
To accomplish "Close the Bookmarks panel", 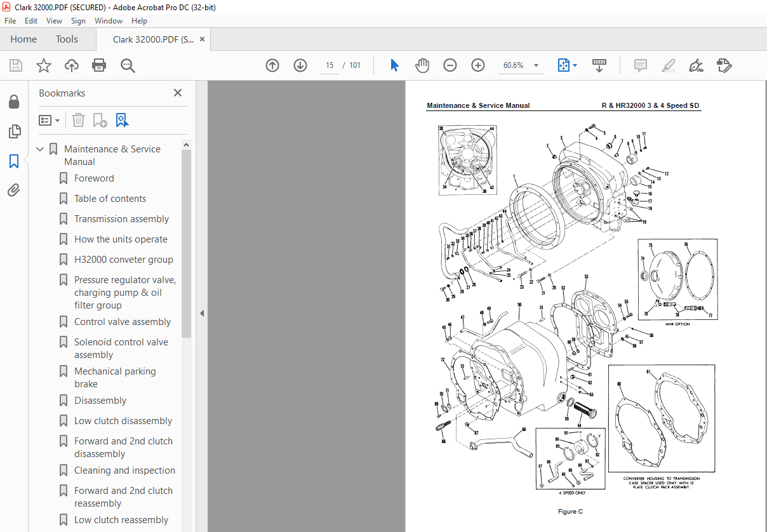I will (178, 93).
